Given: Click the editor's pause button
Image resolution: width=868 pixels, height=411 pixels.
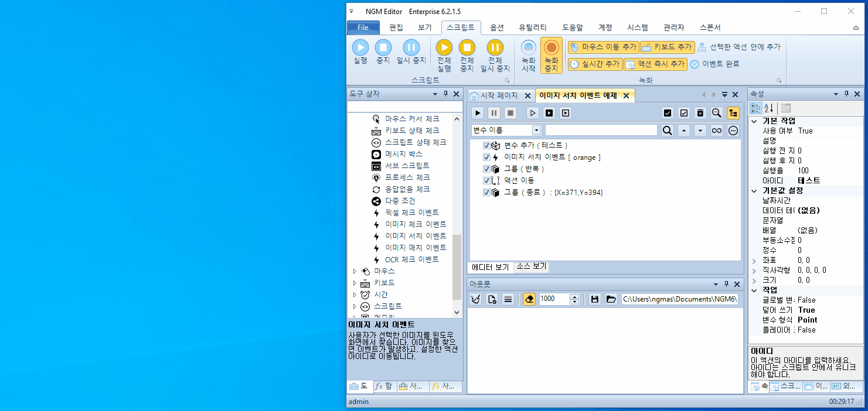Looking at the screenshot, I should pyautogui.click(x=495, y=113).
